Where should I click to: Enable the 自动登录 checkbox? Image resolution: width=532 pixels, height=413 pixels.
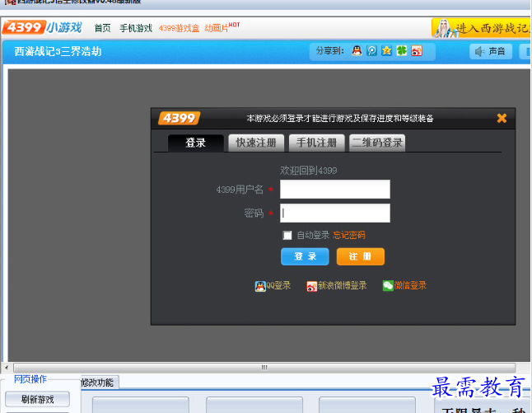(287, 235)
